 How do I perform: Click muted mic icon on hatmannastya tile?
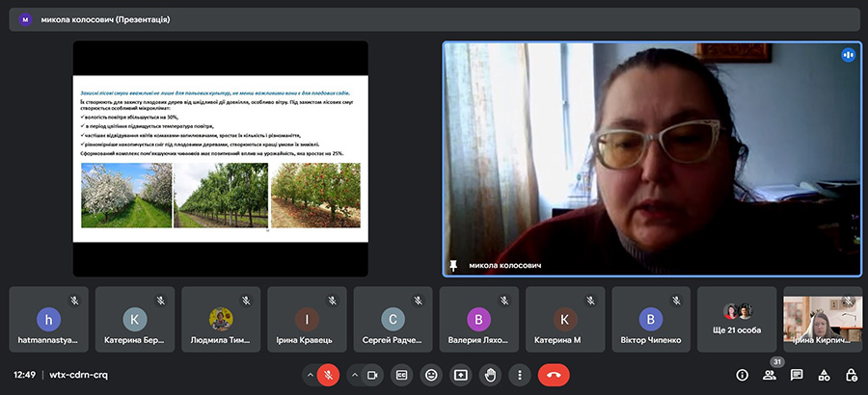(x=74, y=301)
